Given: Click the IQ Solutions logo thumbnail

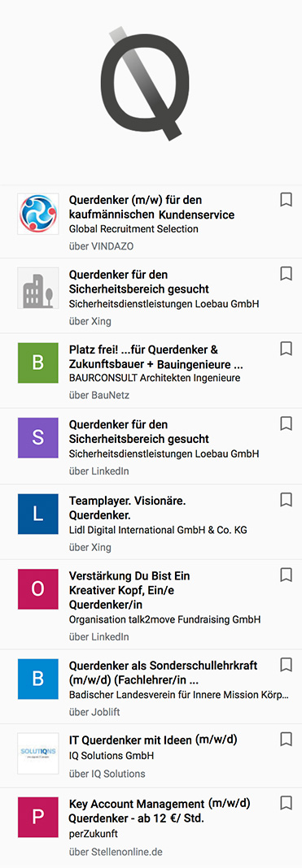Looking at the screenshot, I should (38, 753).
